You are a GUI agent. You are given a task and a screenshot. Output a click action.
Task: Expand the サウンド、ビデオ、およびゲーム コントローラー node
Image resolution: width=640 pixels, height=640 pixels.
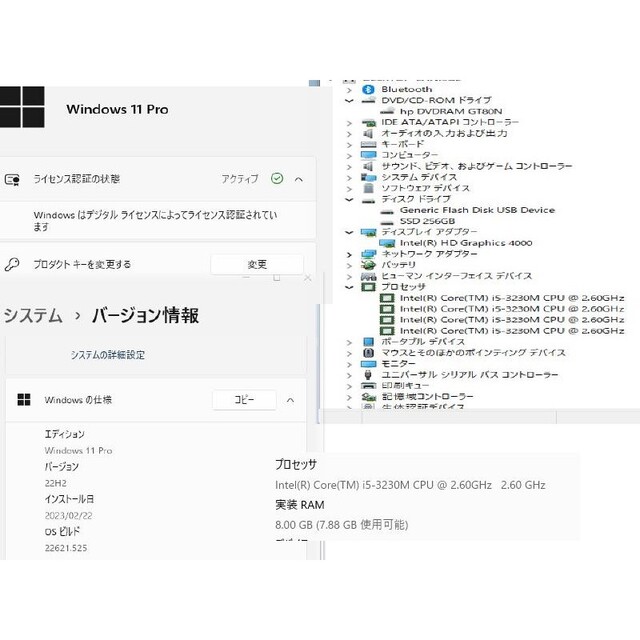(x=349, y=167)
